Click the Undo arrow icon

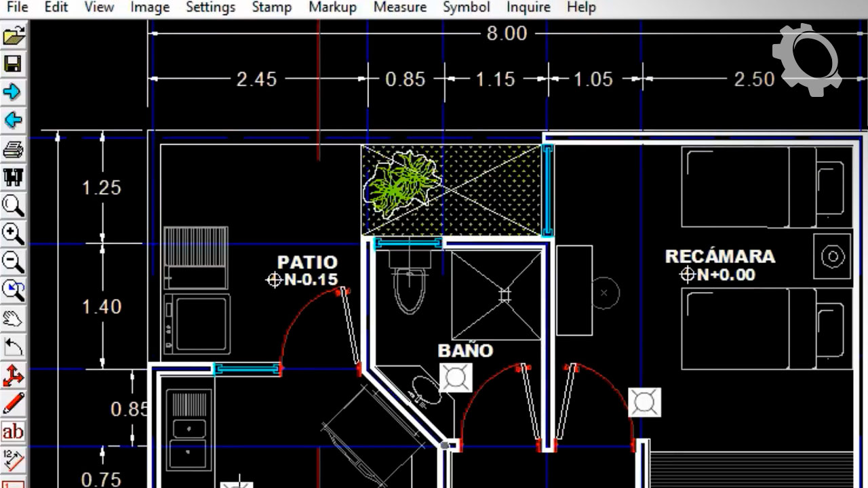[x=13, y=347]
